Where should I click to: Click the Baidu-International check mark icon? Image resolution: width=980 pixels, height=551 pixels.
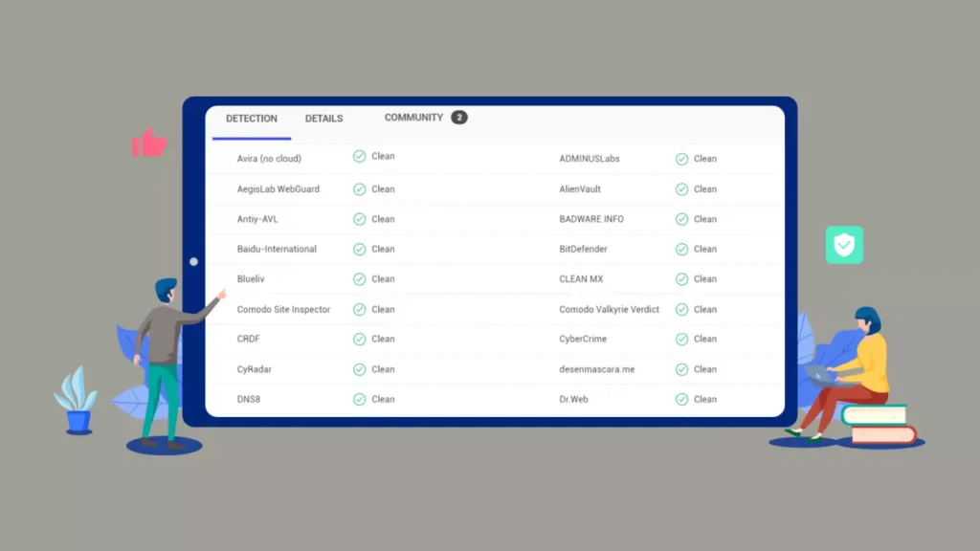[x=360, y=250]
